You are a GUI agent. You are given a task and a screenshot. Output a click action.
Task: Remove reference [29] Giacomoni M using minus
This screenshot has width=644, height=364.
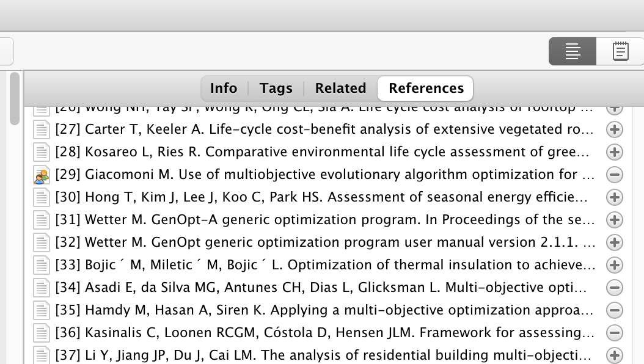pos(615,175)
